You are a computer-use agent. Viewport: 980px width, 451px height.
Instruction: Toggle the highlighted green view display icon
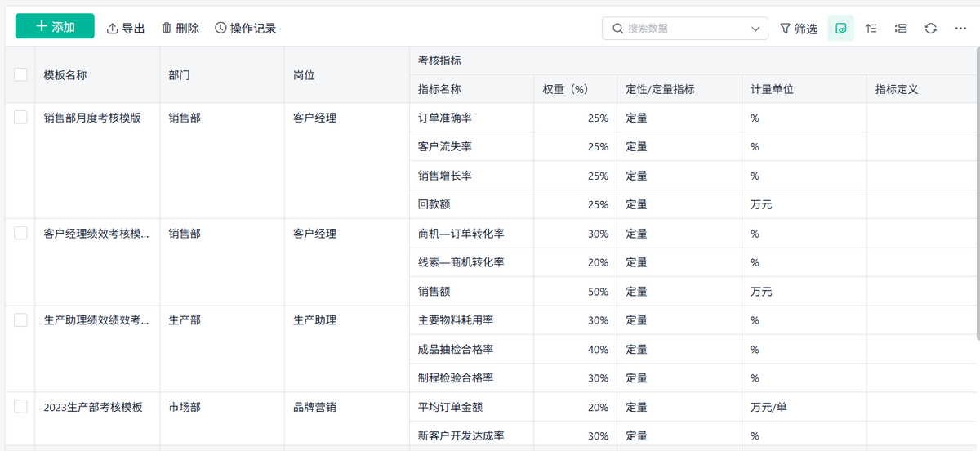[840, 29]
